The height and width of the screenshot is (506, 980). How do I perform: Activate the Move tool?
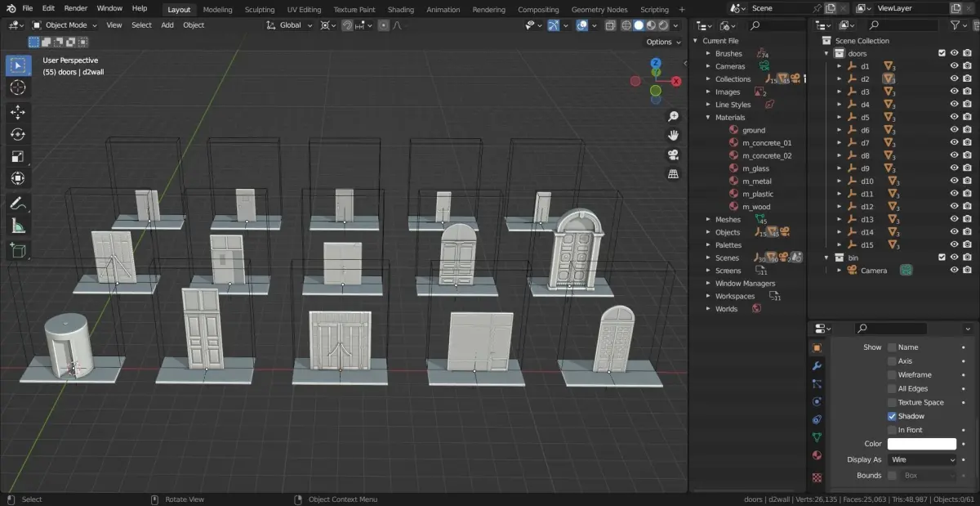click(x=18, y=112)
